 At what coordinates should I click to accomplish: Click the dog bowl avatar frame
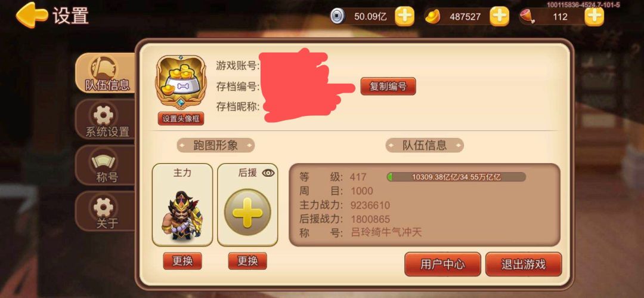coord(181,82)
